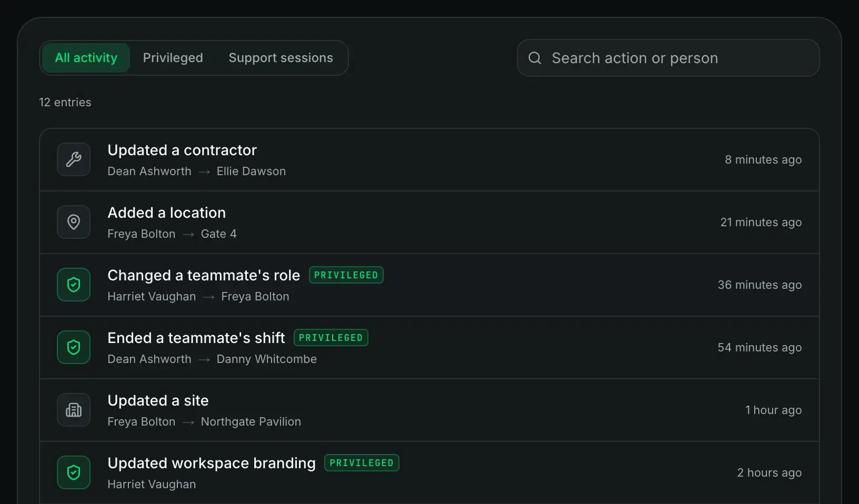
Task: Click the 36 minutes ago timestamp
Action: coord(760,285)
